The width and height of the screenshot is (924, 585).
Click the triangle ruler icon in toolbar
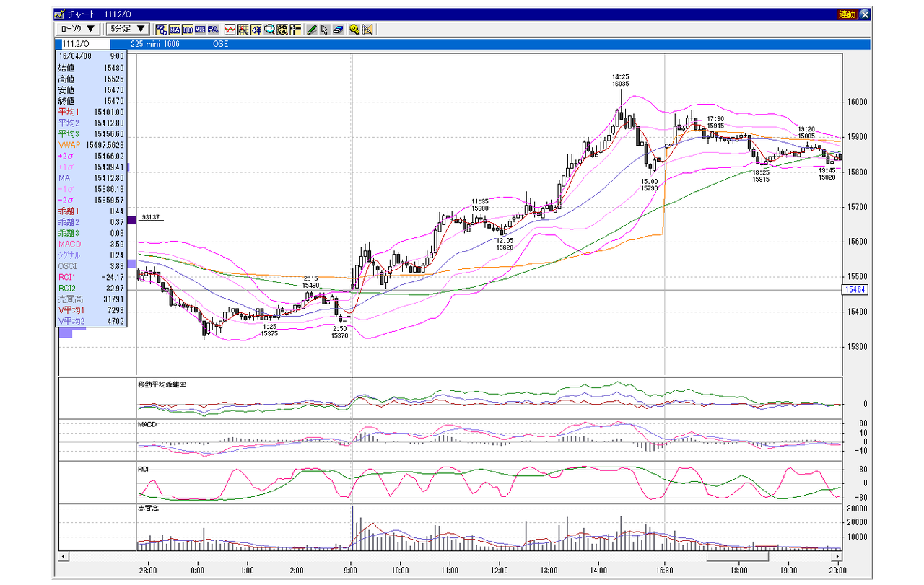coord(367,30)
